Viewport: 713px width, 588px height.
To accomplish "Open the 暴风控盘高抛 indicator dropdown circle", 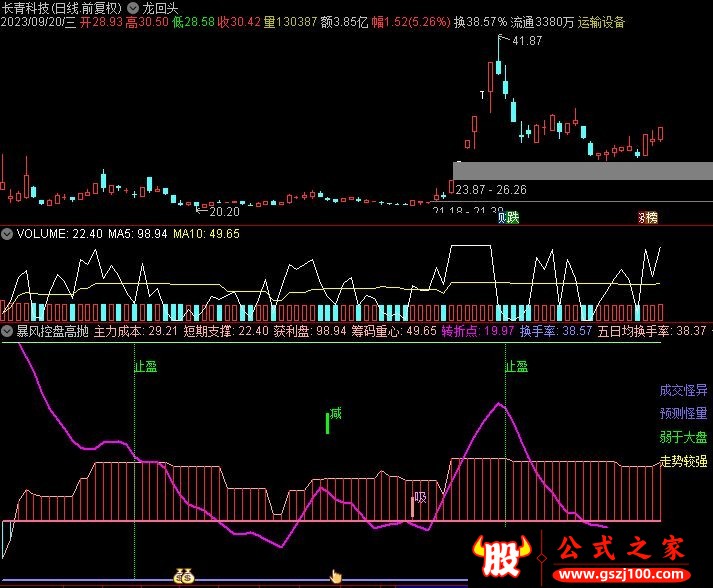I will (7, 331).
